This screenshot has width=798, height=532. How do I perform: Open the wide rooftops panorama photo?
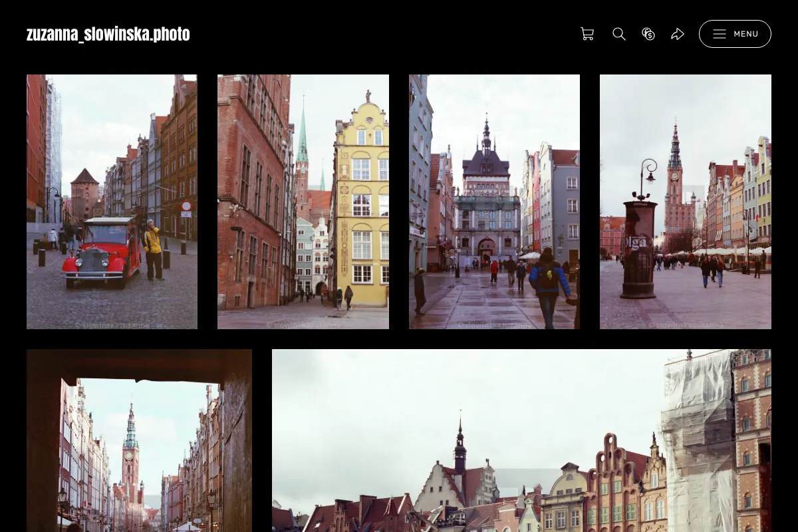(521, 440)
